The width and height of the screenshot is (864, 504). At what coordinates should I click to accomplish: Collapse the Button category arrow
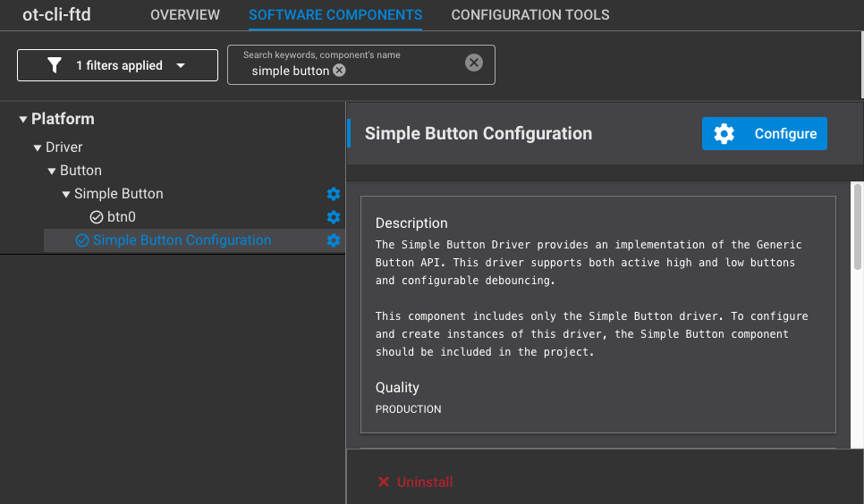(x=52, y=171)
